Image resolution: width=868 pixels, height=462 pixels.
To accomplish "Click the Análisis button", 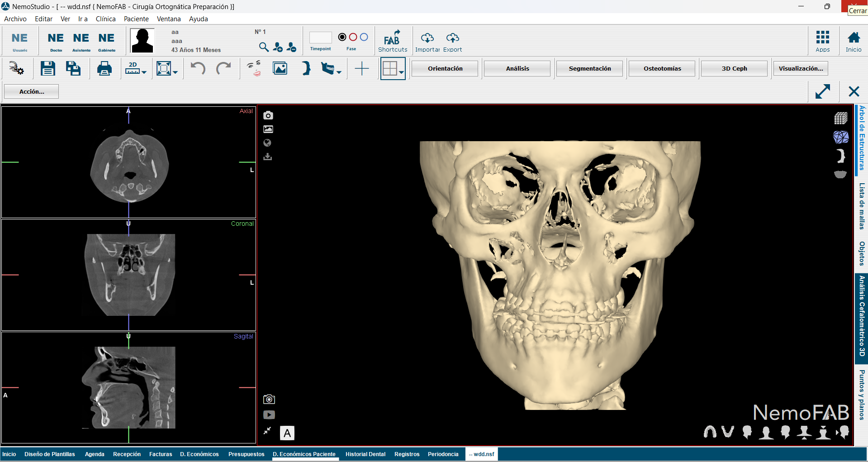I will point(517,68).
